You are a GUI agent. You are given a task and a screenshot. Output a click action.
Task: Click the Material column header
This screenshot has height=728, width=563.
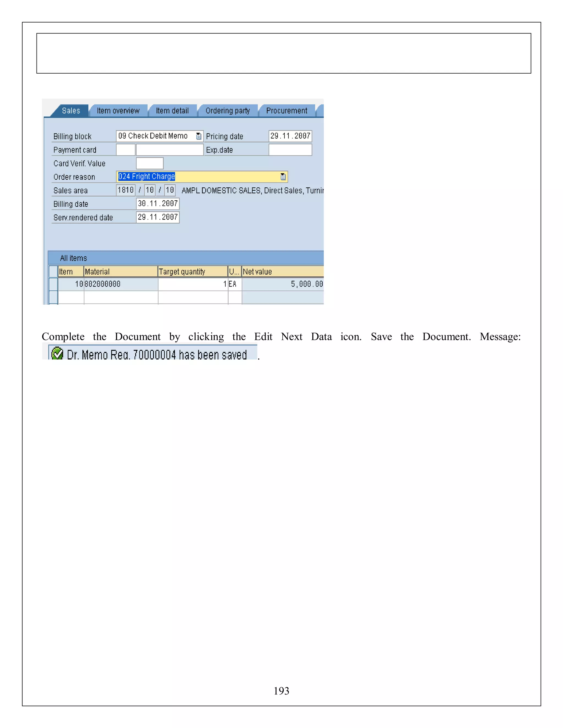point(120,272)
